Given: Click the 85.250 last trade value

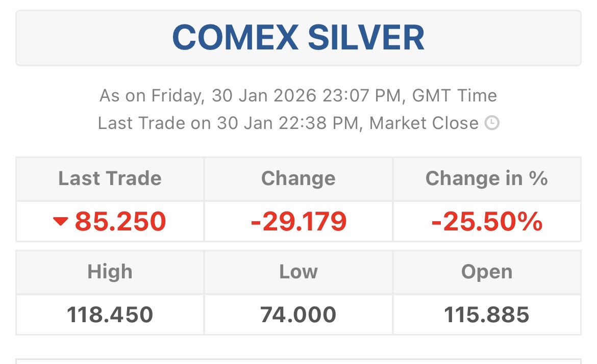Looking at the screenshot, I should [x=120, y=221].
